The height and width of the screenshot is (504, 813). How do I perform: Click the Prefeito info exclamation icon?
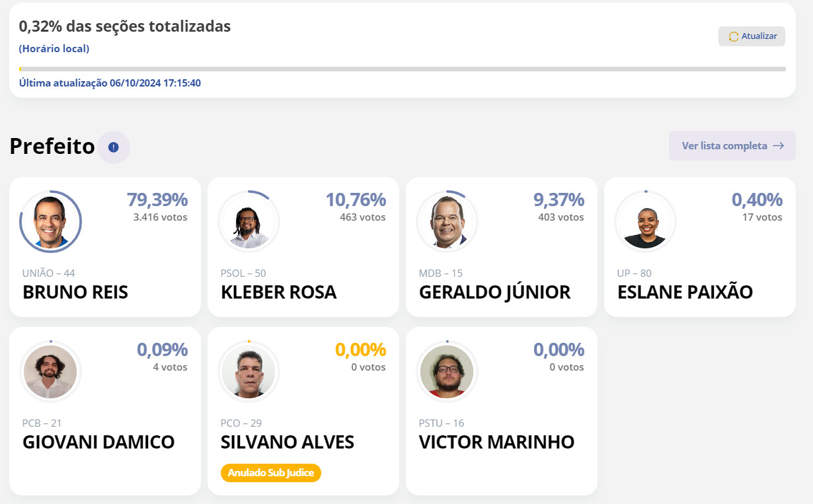coord(114,147)
